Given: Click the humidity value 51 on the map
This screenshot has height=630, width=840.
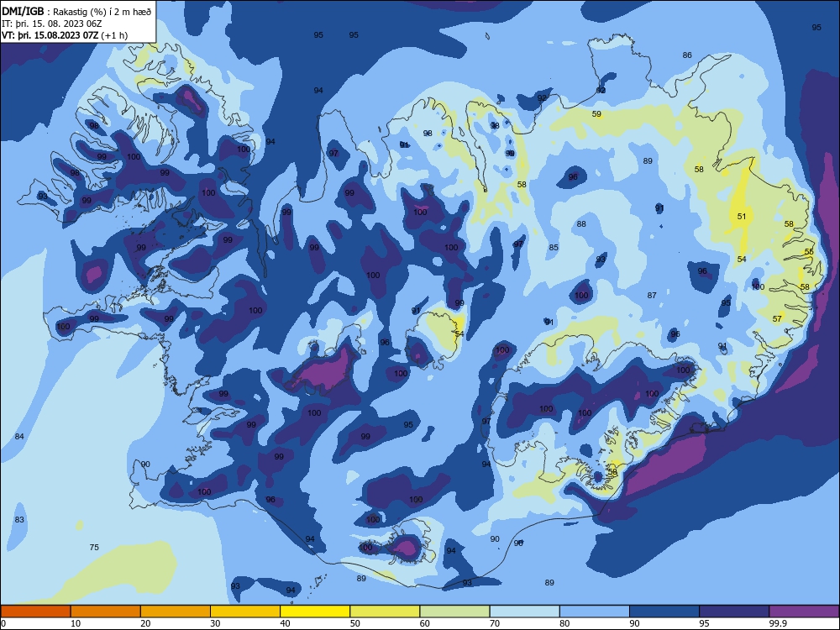Looking at the screenshot, I should pos(742,217).
